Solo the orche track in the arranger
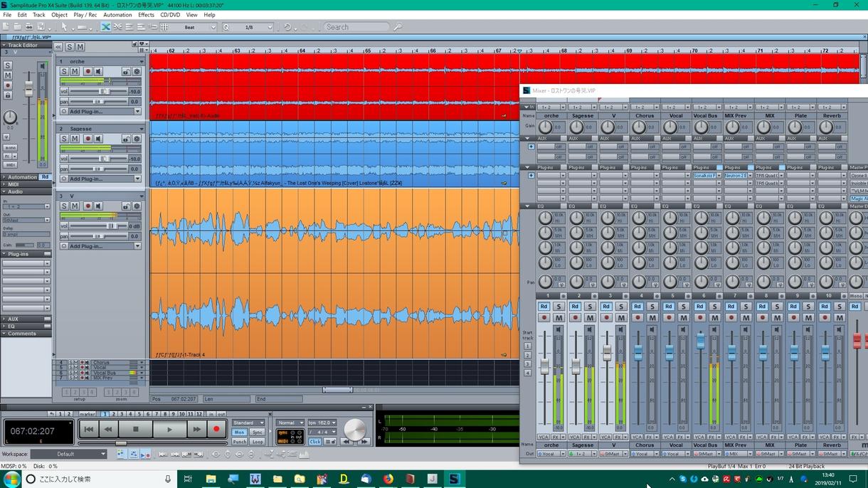Image resolution: width=868 pixels, height=488 pixels. (64, 72)
